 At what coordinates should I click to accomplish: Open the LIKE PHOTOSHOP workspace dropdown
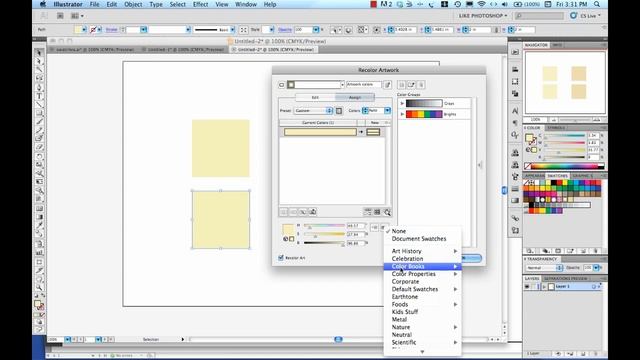pos(482,16)
